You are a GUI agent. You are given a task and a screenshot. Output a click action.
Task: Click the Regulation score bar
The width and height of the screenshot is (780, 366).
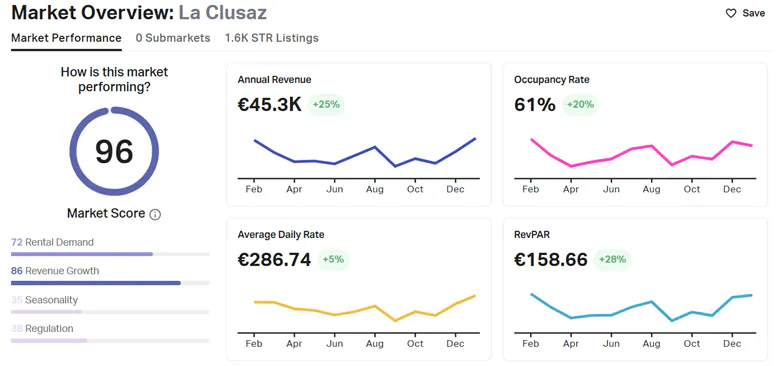(110, 341)
